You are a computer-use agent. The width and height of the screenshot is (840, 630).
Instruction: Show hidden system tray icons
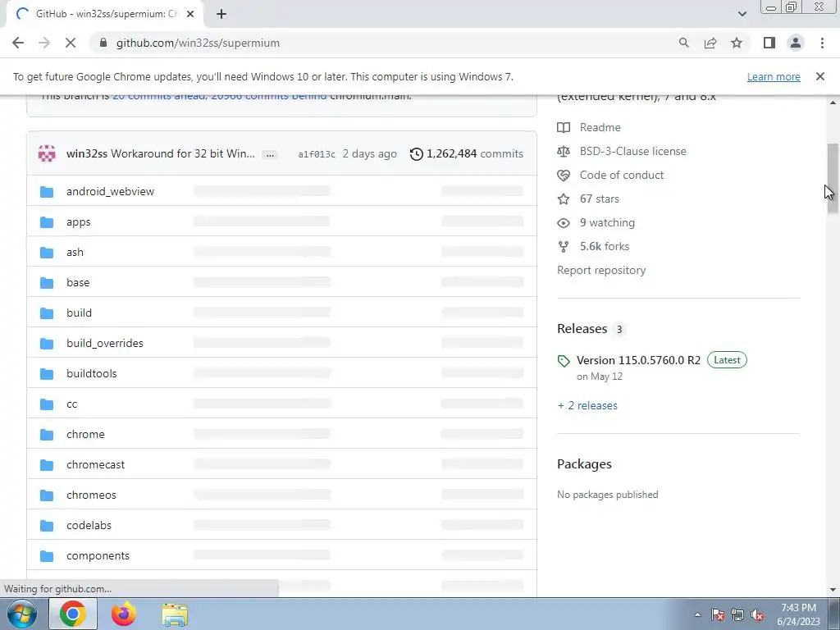coord(697,614)
